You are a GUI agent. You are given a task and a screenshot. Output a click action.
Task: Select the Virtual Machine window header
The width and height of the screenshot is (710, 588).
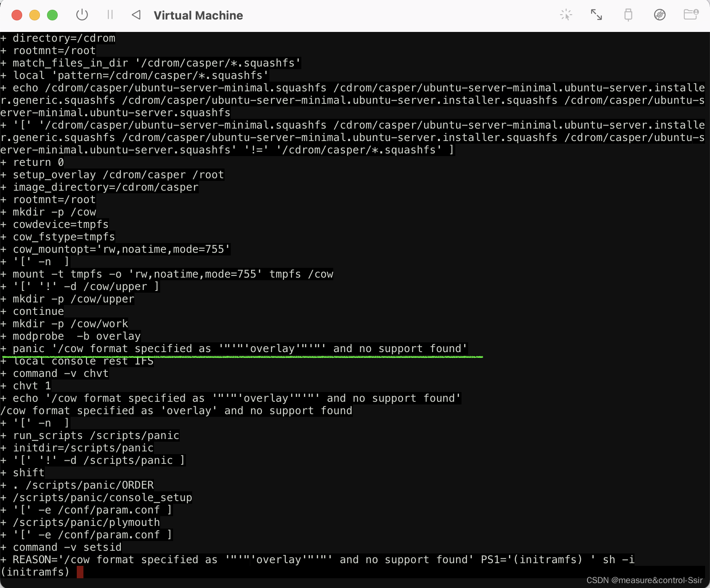coord(198,16)
